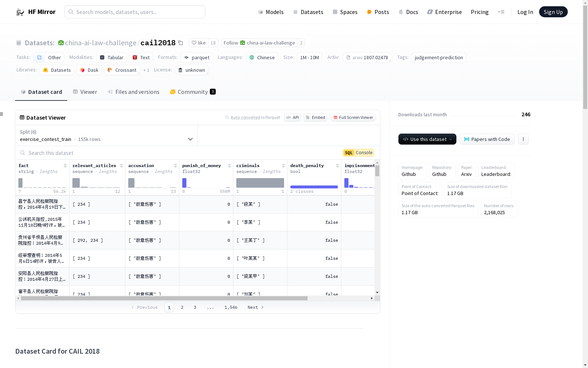Viewport: 588px width, 368px height.
Task: Copy dataset name with the copy icon
Action: pos(180,43)
